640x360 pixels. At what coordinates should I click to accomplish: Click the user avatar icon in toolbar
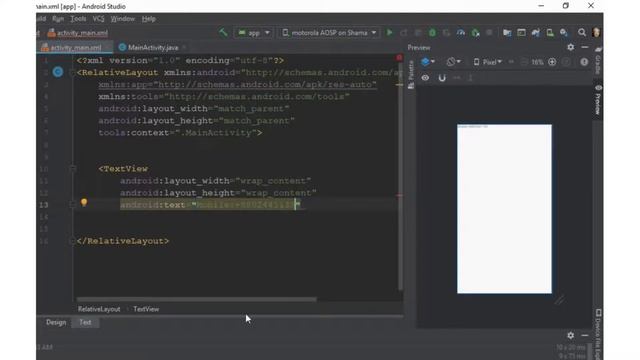[x=596, y=33]
